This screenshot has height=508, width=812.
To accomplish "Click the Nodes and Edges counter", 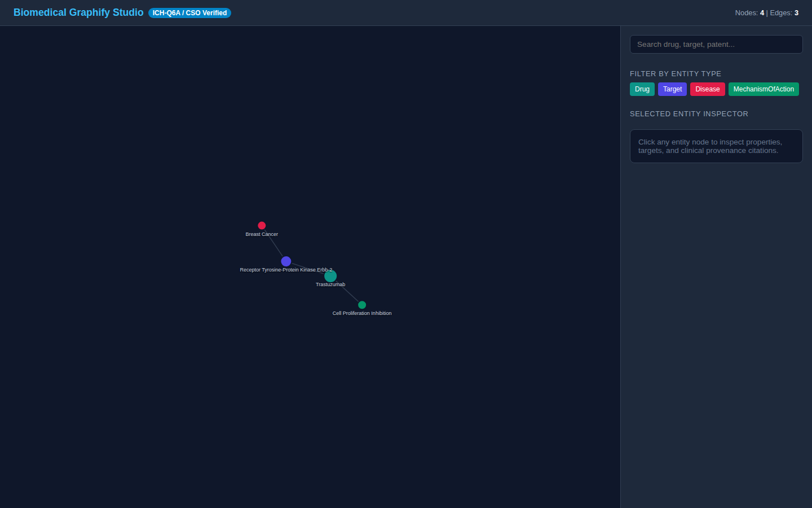I will [x=767, y=13].
